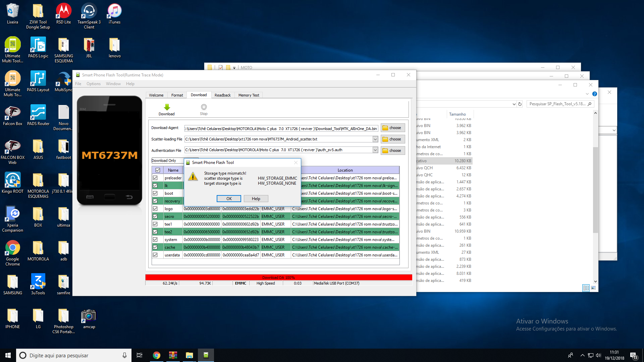Click the Download-Agent path field
The width and height of the screenshot is (644, 362).
[281, 128]
